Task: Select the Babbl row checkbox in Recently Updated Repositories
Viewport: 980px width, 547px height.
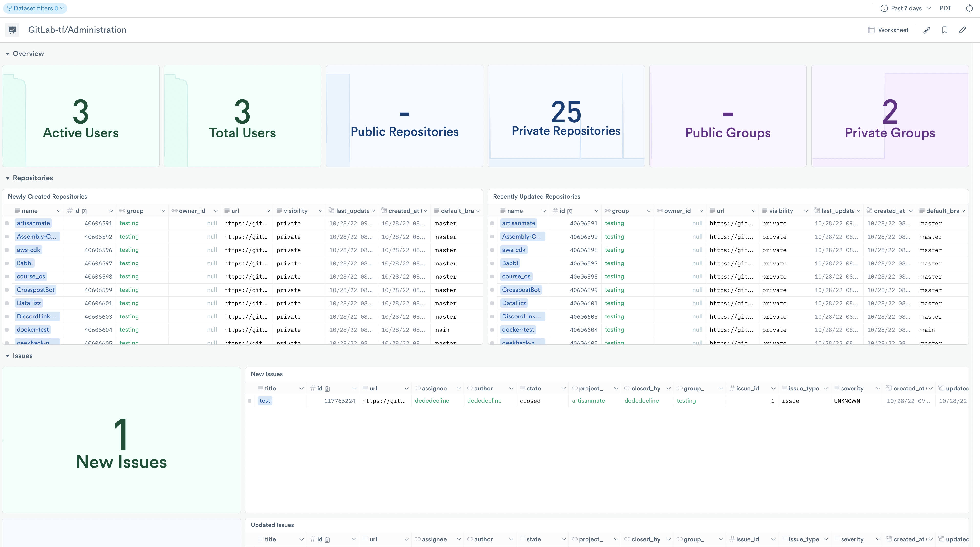Action: coord(492,263)
